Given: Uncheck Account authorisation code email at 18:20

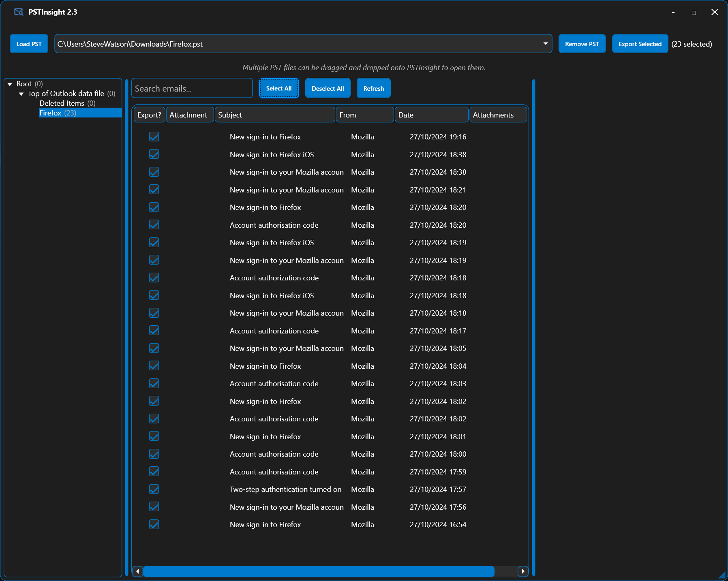Looking at the screenshot, I should pos(154,225).
